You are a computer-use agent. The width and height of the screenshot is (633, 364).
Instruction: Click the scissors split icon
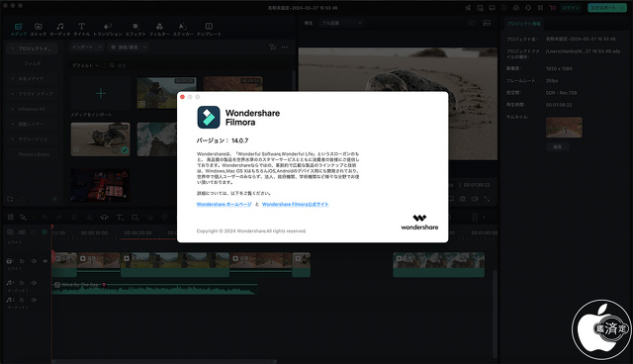[89, 217]
